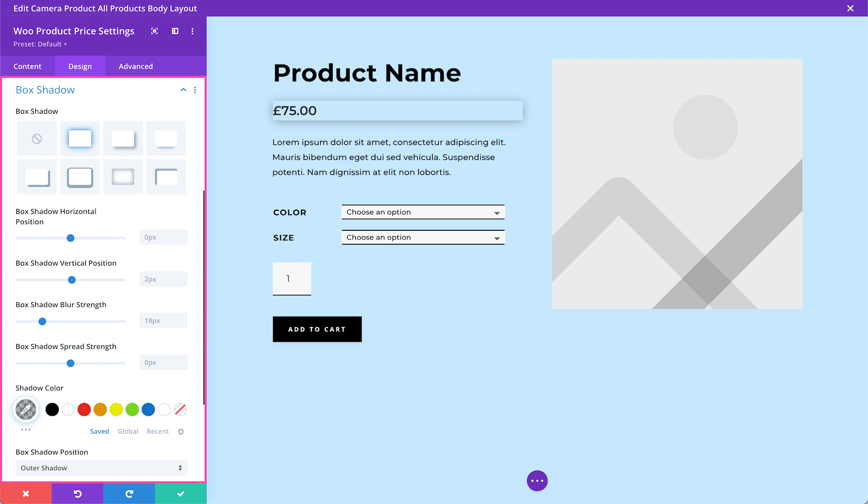Open the color palette settings gear
Image resolution: width=868 pixels, height=504 pixels.
click(x=181, y=432)
